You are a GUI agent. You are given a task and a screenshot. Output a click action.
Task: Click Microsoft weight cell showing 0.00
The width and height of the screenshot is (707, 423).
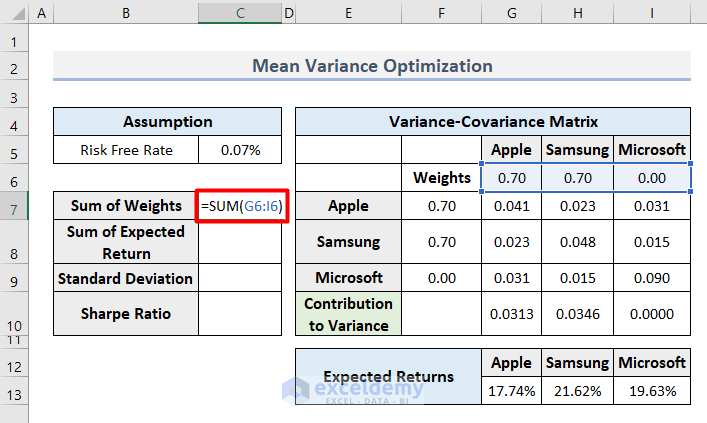pos(650,177)
